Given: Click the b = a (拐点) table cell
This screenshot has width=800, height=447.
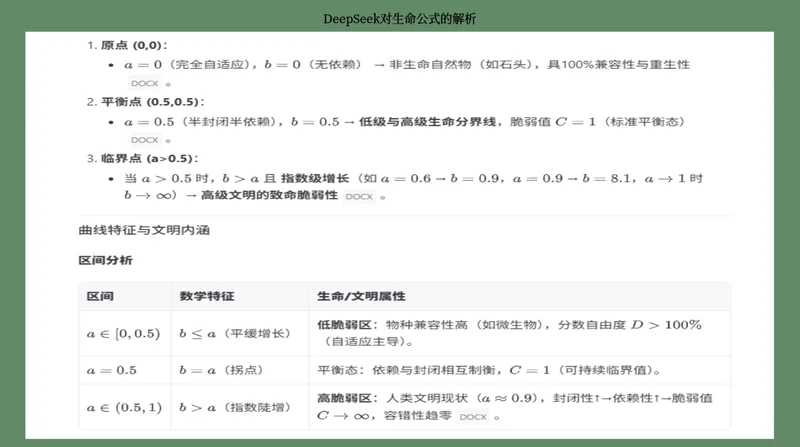Looking at the screenshot, I should (x=218, y=369).
